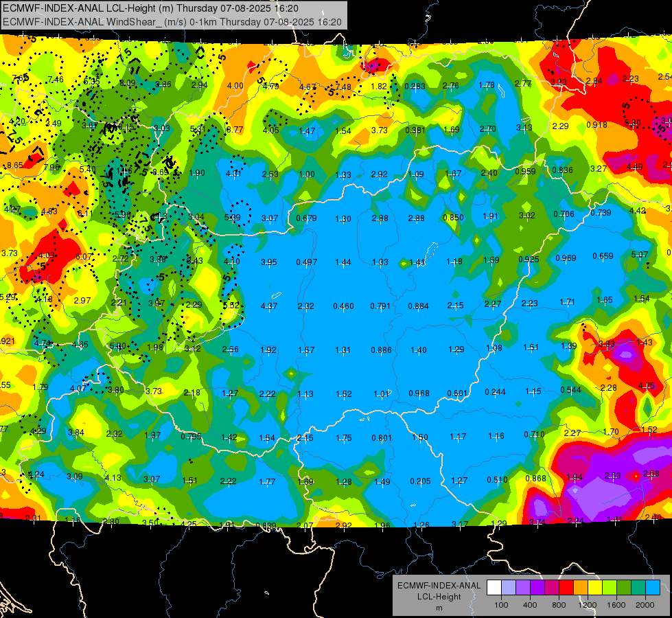
Task: Click the legend tick label 2000
Action: click(645, 605)
